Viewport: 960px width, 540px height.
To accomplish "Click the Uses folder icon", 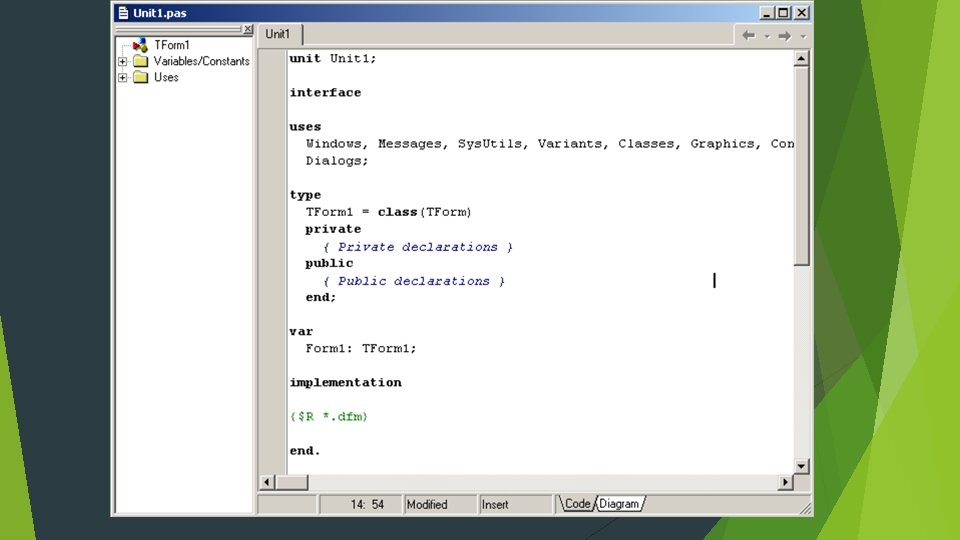I will [141, 77].
